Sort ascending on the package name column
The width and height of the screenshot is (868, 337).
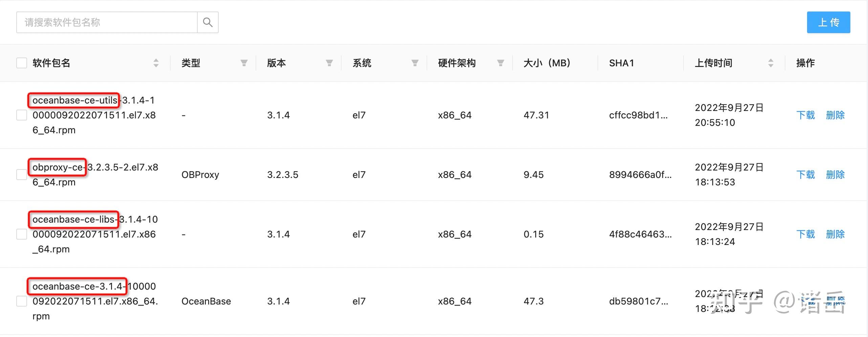156,61
